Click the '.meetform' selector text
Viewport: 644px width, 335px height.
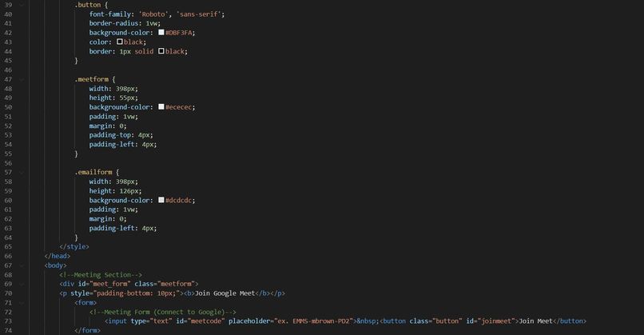pos(92,79)
